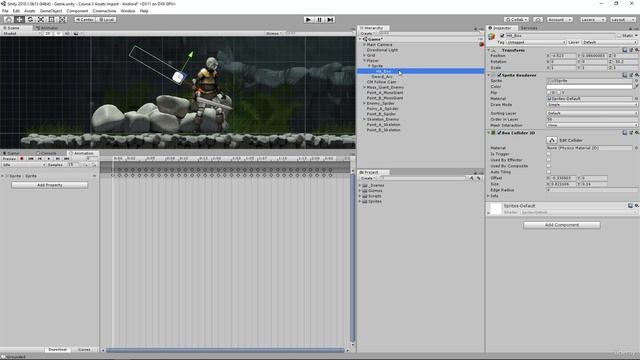Select the Move tool in the toolbar
The width and height of the screenshot is (640, 360).
[x=19, y=19]
